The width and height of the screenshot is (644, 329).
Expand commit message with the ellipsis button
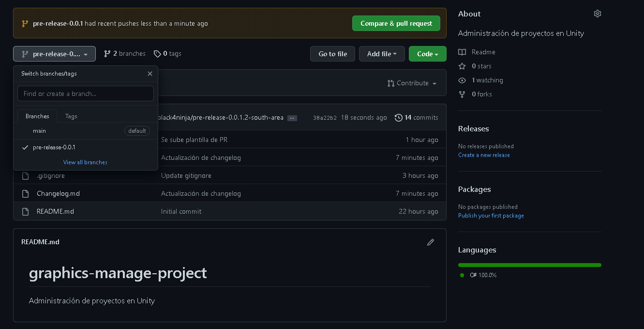click(x=292, y=118)
